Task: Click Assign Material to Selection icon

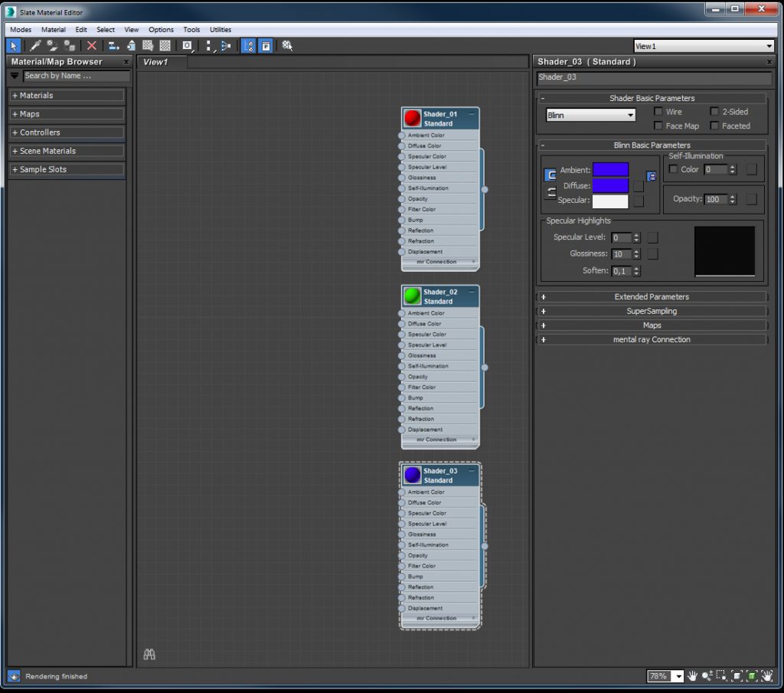Action: 70,46
